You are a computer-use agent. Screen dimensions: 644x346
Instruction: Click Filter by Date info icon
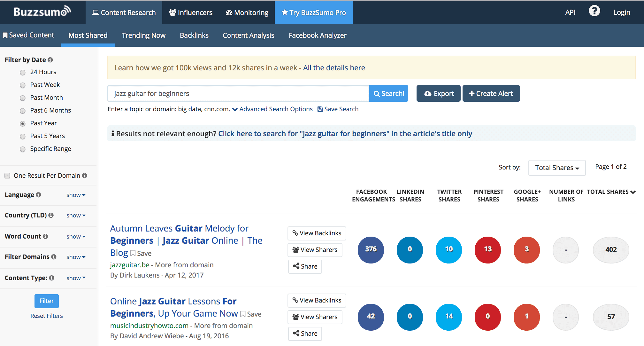click(50, 60)
